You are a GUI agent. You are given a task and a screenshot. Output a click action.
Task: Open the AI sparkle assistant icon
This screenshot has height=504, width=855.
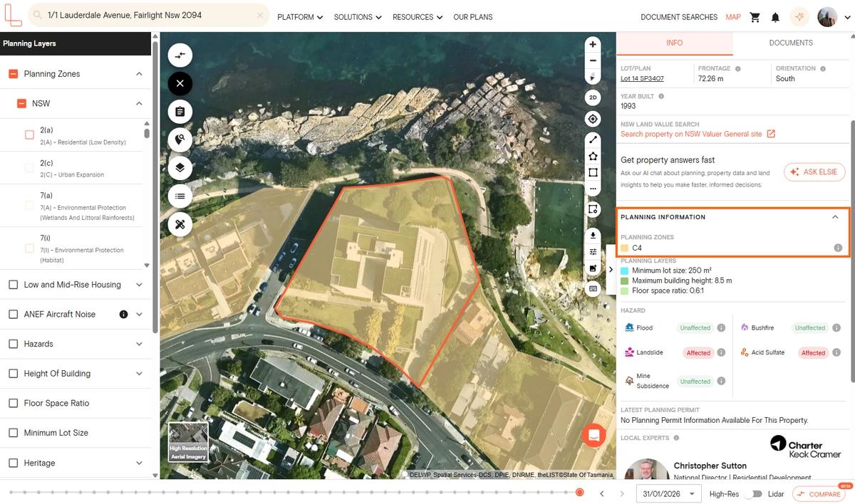(799, 17)
